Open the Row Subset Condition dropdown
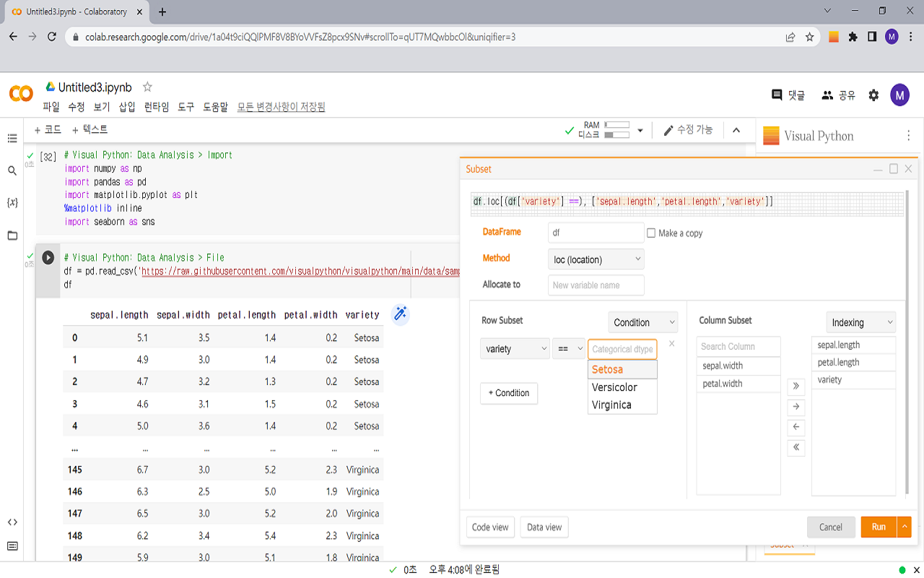The image size is (924, 578). tap(642, 322)
